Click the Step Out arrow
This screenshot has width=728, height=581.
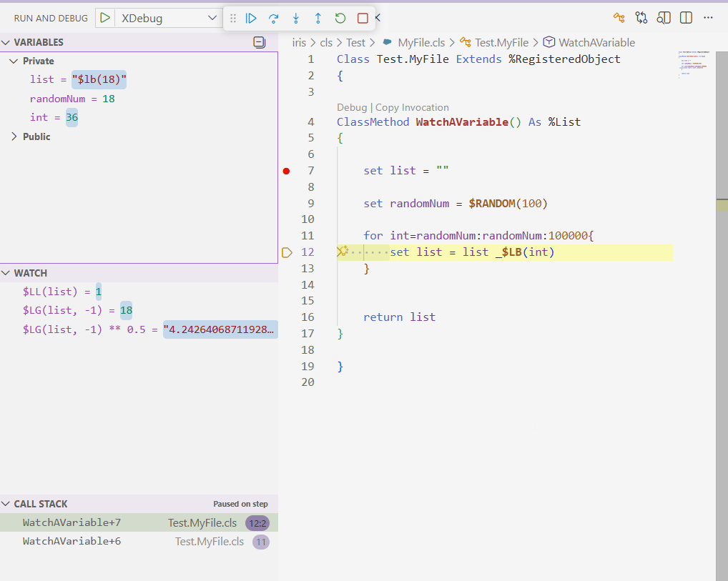coord(318,19)
